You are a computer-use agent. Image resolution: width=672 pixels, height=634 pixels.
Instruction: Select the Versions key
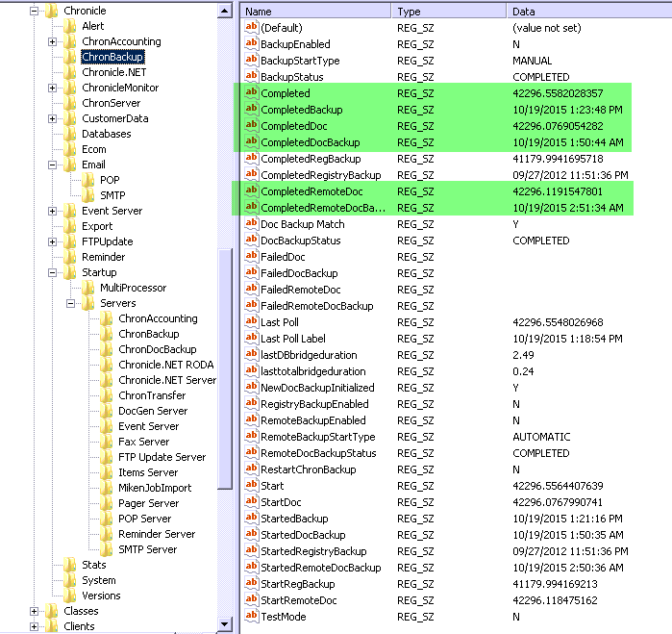pyautogui.click(x=101, y=596)
